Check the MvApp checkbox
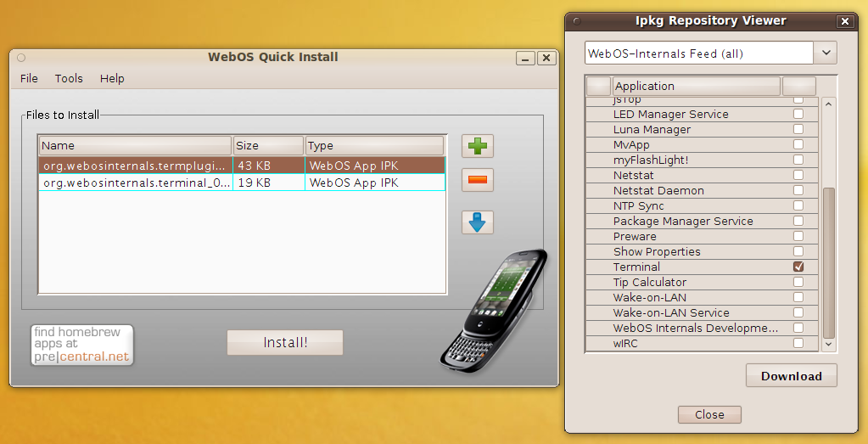The image size is (868, 444). (798, 144)
